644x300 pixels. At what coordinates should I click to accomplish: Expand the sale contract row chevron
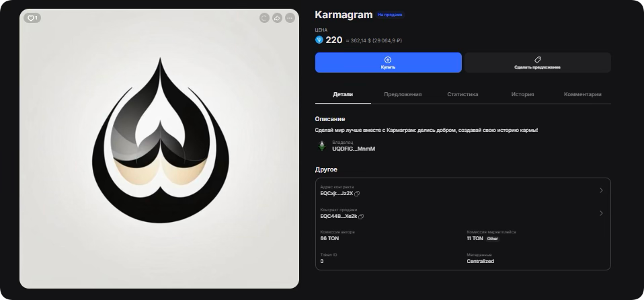pos(601,213)
